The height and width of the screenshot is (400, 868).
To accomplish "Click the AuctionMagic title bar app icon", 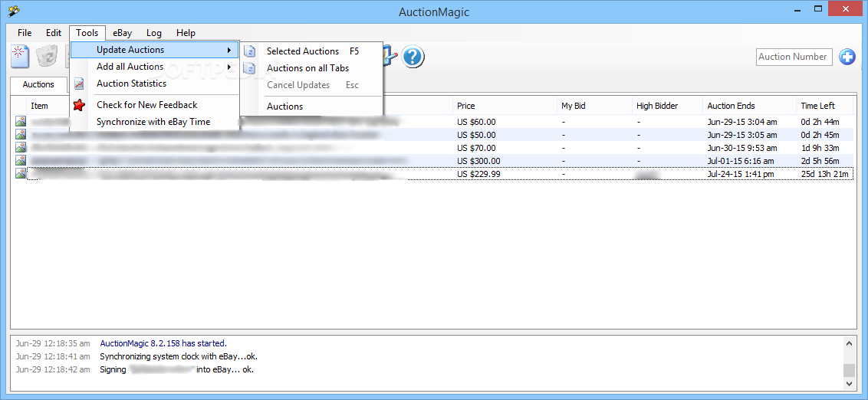I will tap(15, 11).
